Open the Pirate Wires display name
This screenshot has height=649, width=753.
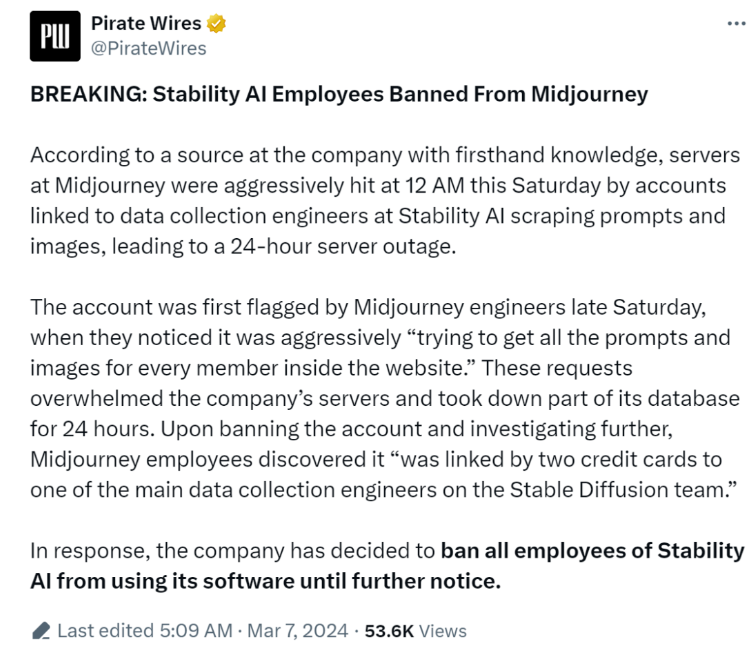tap(145, 24)
